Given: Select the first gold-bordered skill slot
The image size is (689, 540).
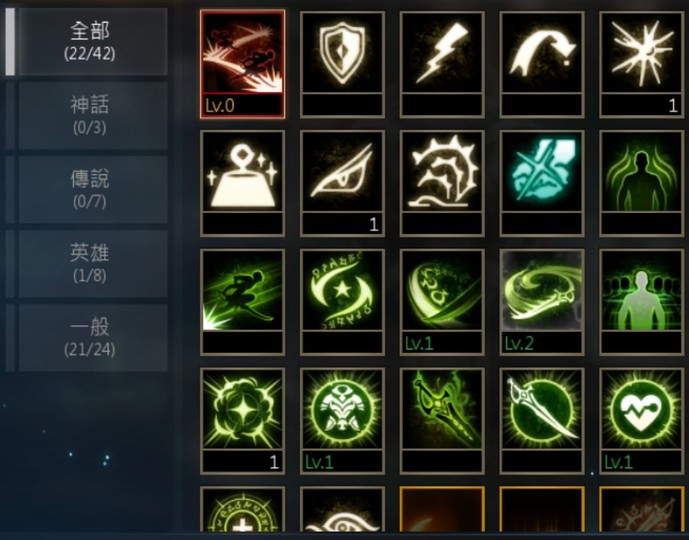Looking at the screenshot, I should (442, 510).
